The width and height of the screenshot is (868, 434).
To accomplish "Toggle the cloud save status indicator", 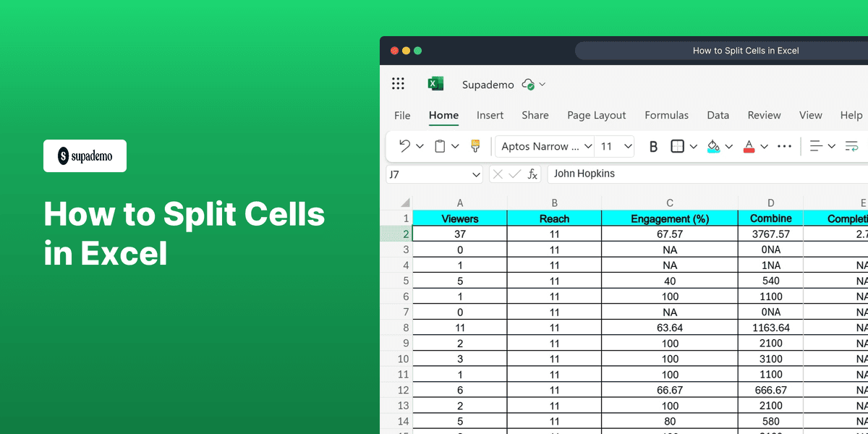I will point(527,84).
